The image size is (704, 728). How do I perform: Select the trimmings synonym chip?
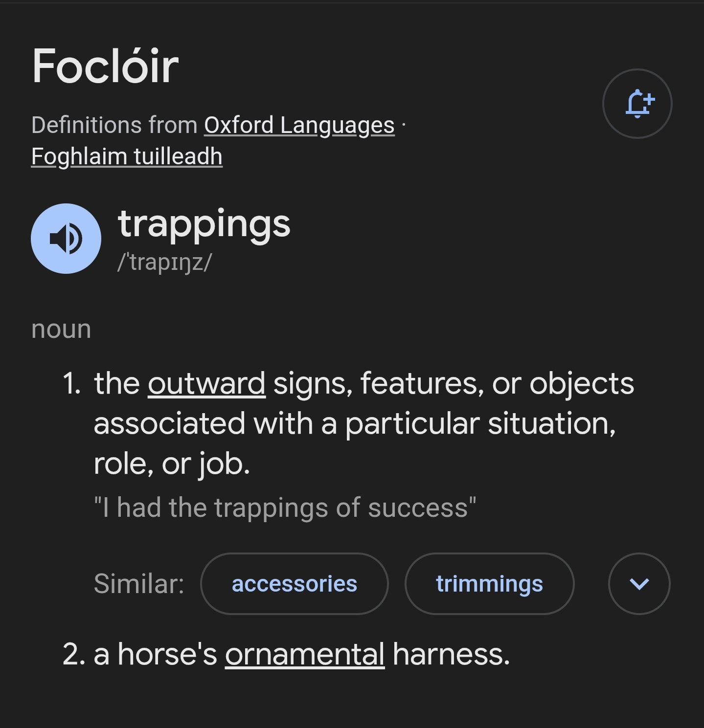pyautogui.click(x=489, y=584)
